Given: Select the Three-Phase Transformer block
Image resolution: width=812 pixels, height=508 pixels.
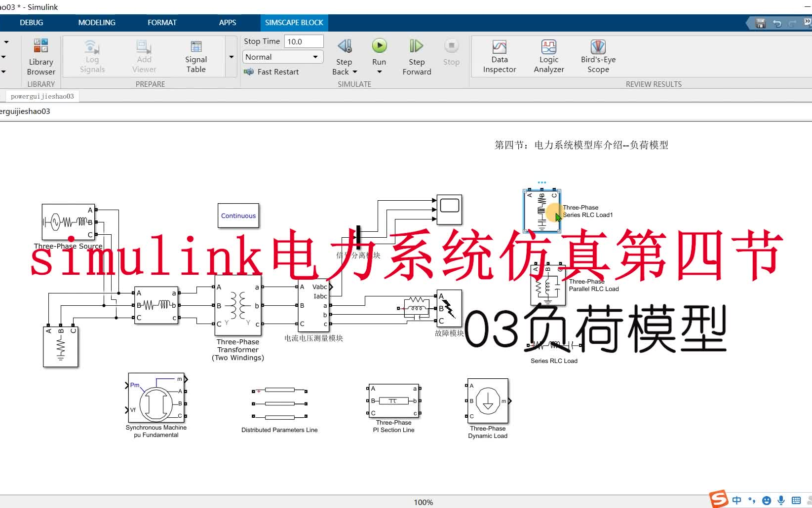Looking at the screenshot, I should coord(238,305).
